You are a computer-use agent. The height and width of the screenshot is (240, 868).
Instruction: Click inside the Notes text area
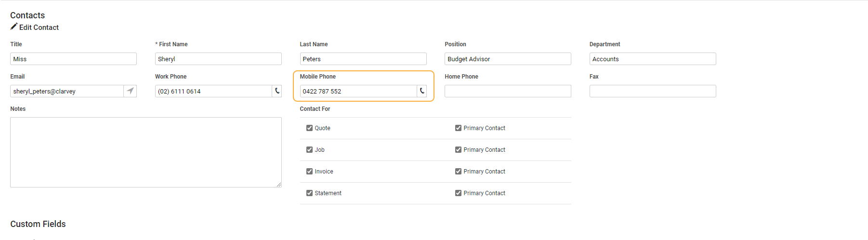(145, 152)
